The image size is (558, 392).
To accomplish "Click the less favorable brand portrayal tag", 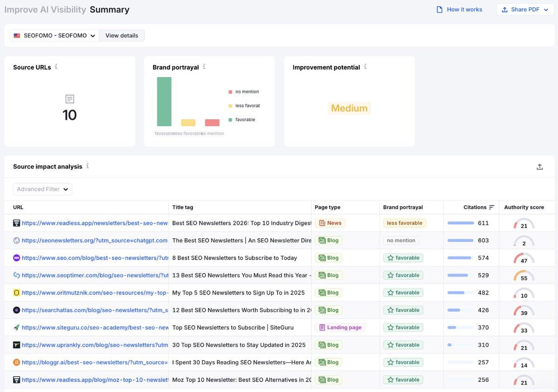I will (405, 223).
